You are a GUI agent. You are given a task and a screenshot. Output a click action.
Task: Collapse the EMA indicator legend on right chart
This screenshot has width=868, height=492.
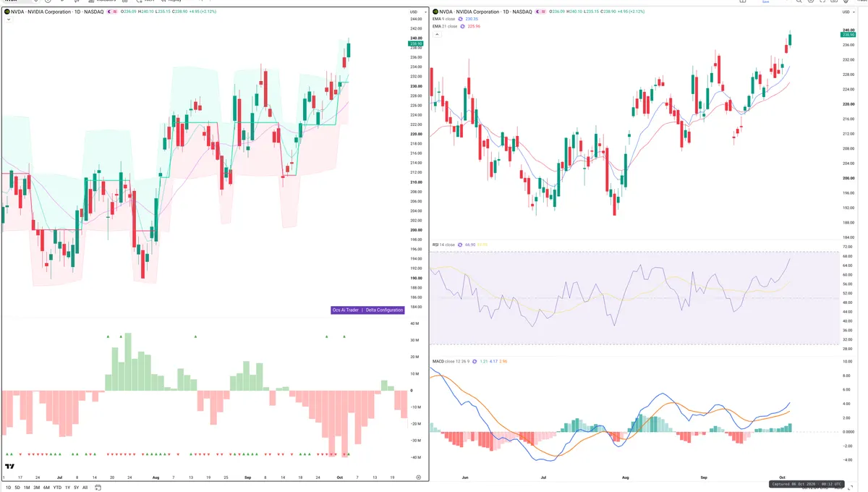(437, 34)
